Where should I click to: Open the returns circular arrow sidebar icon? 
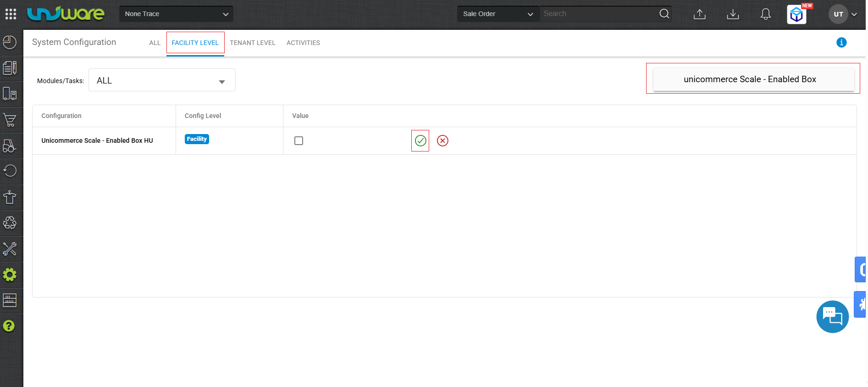coord(10,171)
